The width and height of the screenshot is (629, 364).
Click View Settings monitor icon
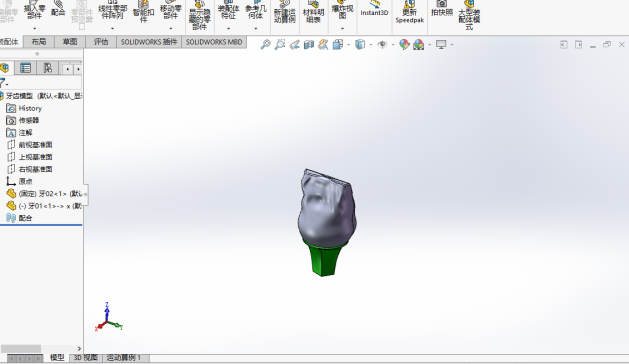tap(441, 45)
